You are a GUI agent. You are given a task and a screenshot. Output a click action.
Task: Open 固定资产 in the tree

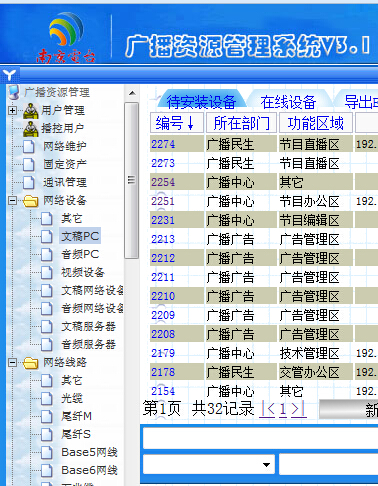pos(65,164)
